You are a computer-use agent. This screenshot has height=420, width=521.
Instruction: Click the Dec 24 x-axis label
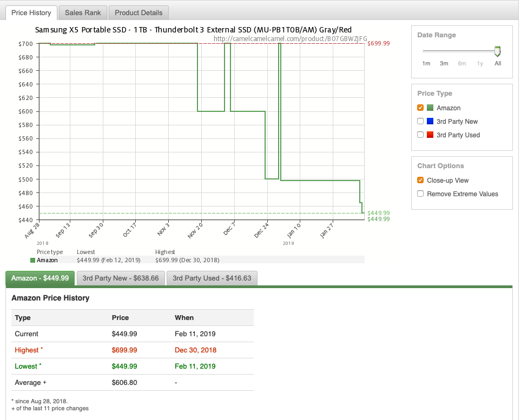coord(261,230)
